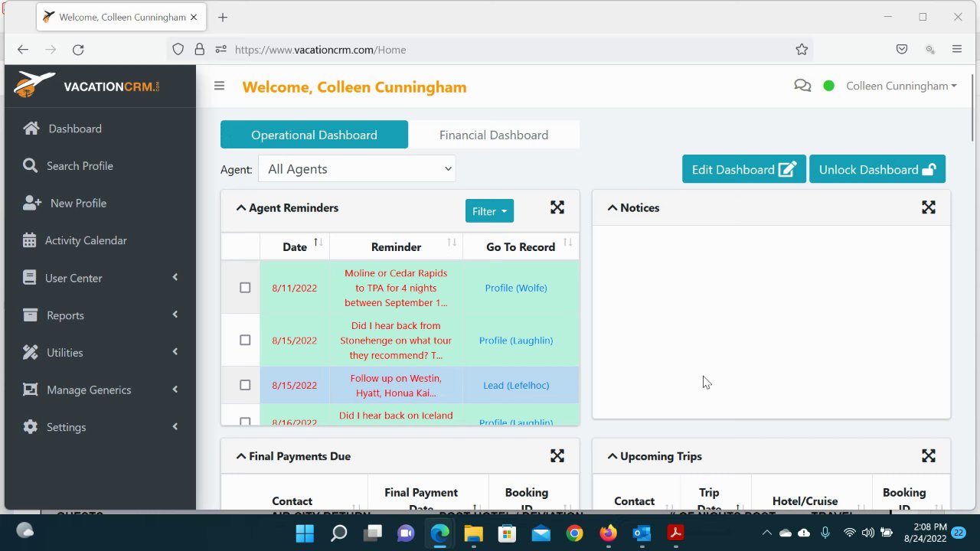Viewport: 980px width, 551px height.
Task: Open Windows Start menu
Action: point(305,533)
